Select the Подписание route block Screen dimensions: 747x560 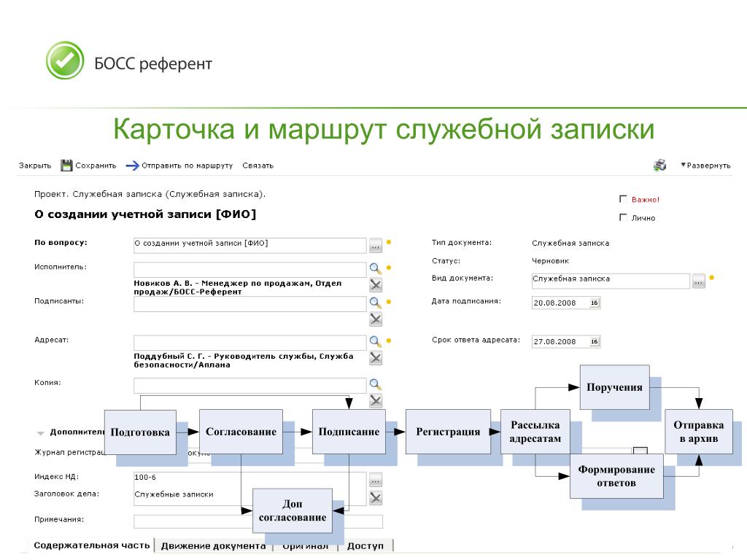coord(349,432)
